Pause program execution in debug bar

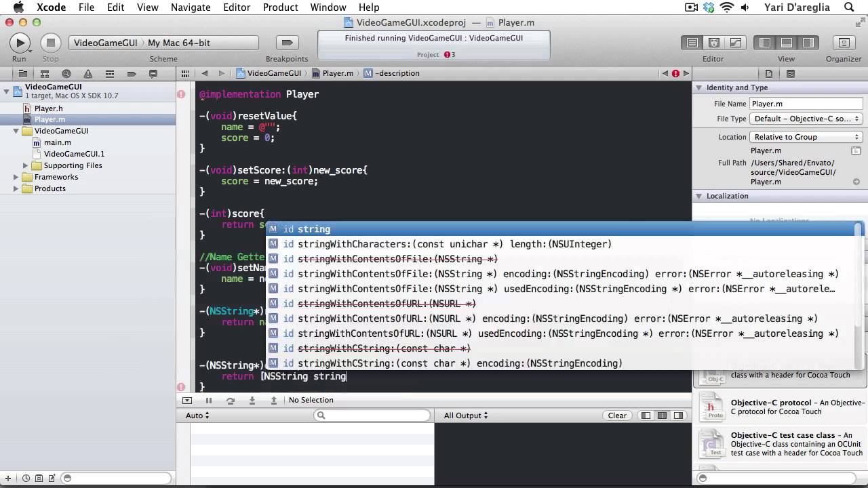[209, 401]
